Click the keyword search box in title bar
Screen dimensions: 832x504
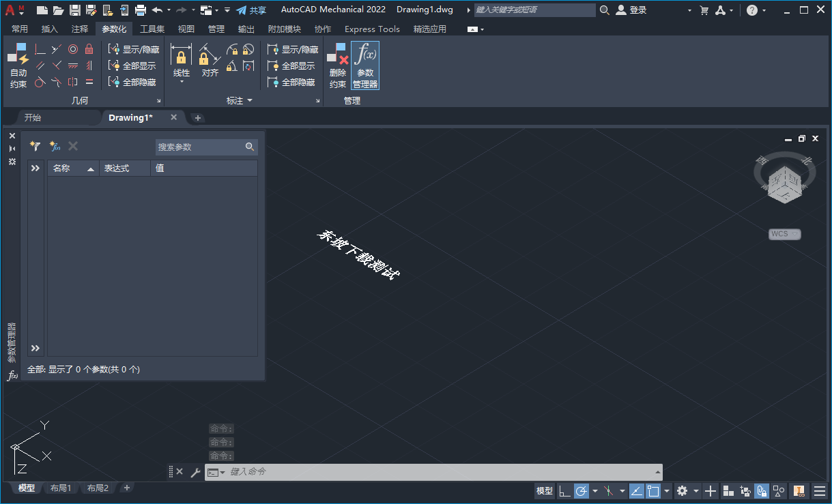pos(535,10)
